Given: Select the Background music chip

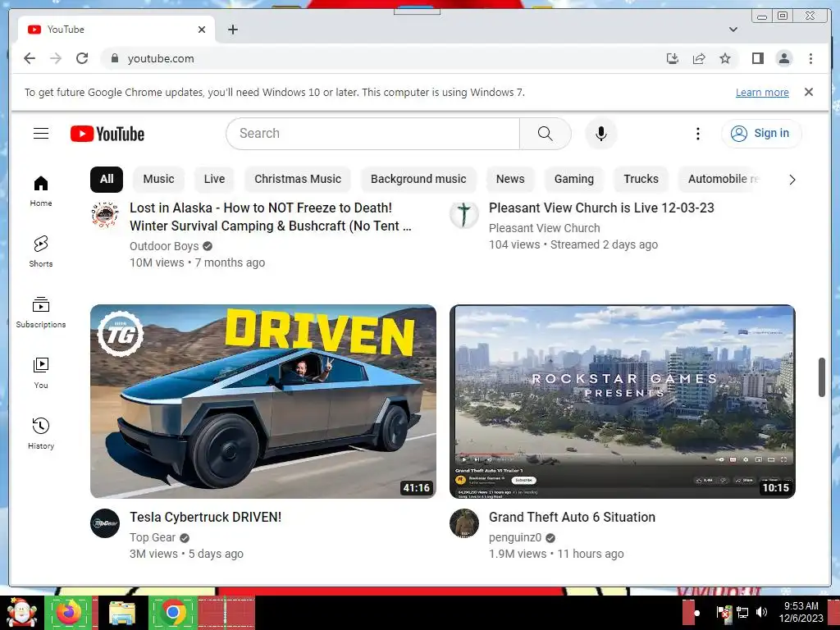Looking at the screenshot, I should click(418, 179).
